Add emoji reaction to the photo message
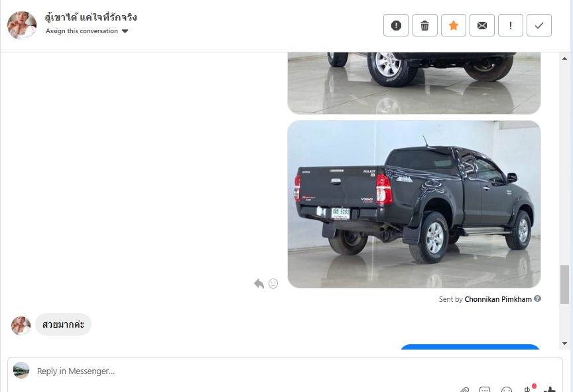 [x=273, y=283]
